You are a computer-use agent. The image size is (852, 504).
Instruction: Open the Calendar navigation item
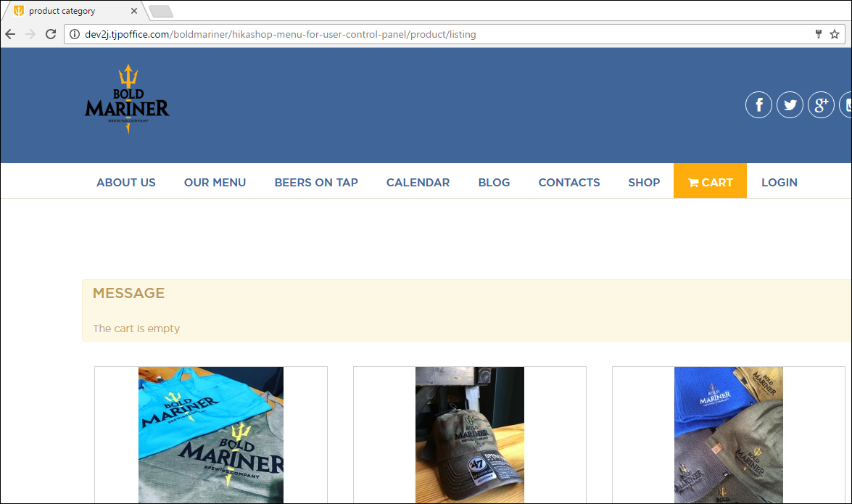418,183
